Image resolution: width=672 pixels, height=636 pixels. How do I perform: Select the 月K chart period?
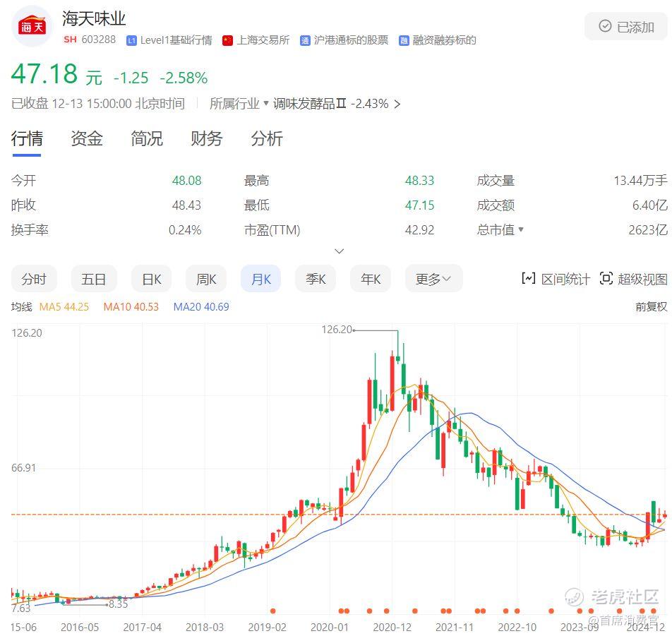click(x=260, y=279)
